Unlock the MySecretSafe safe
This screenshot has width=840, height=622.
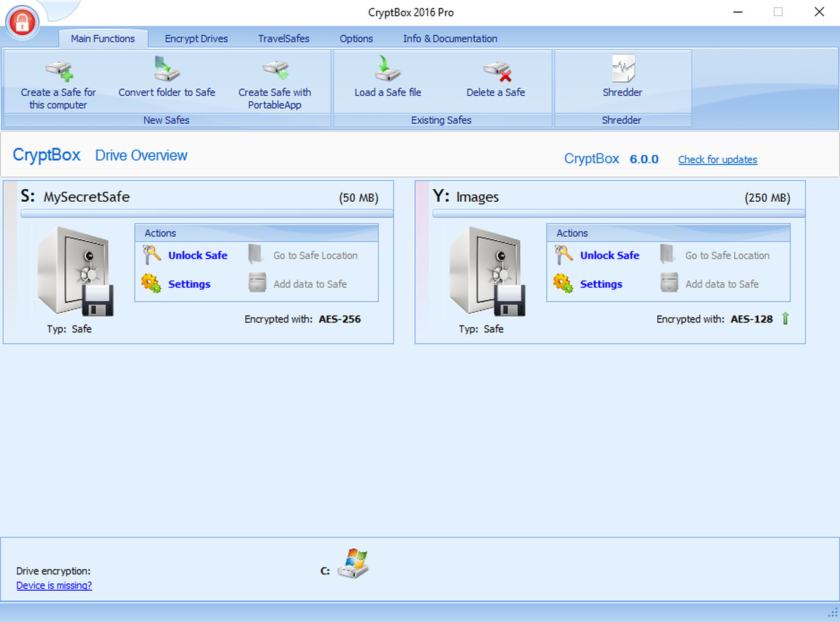click(197, 255)
